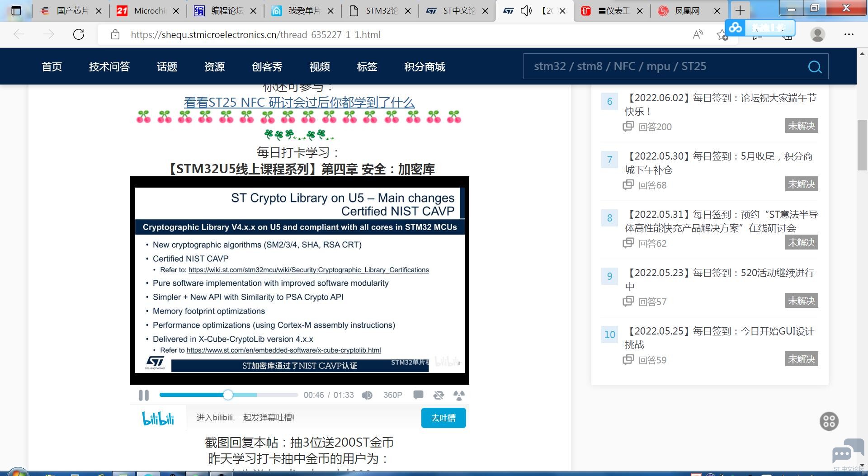Image resolution: width=868 pixels, height=476 pixels.
Task: Click the page vertical scrollbar thumb
Action: click(862, 145)
